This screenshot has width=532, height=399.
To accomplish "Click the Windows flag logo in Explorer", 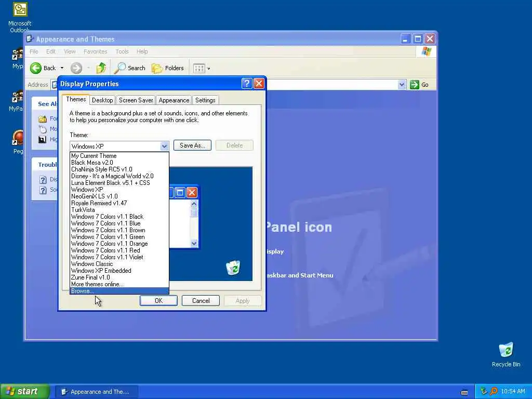I will point(426,51).
